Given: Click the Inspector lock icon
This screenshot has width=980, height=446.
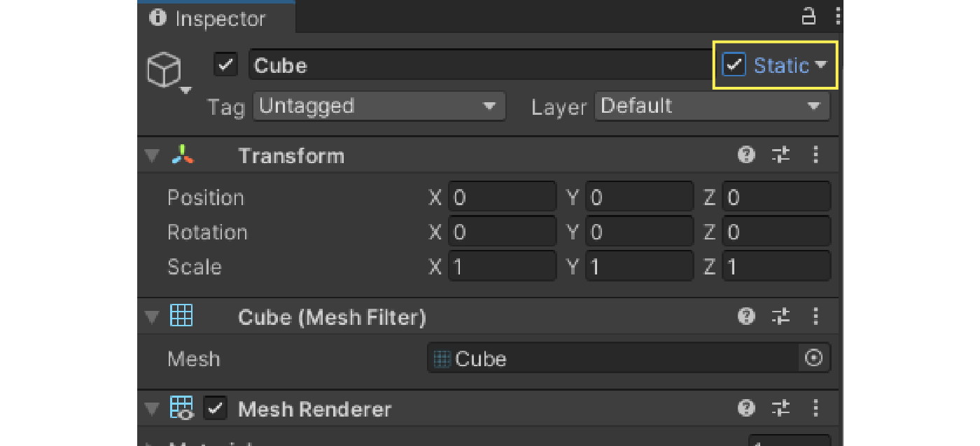Looking at the screenshot, I should pyautogui.click(x=808, y=16).
